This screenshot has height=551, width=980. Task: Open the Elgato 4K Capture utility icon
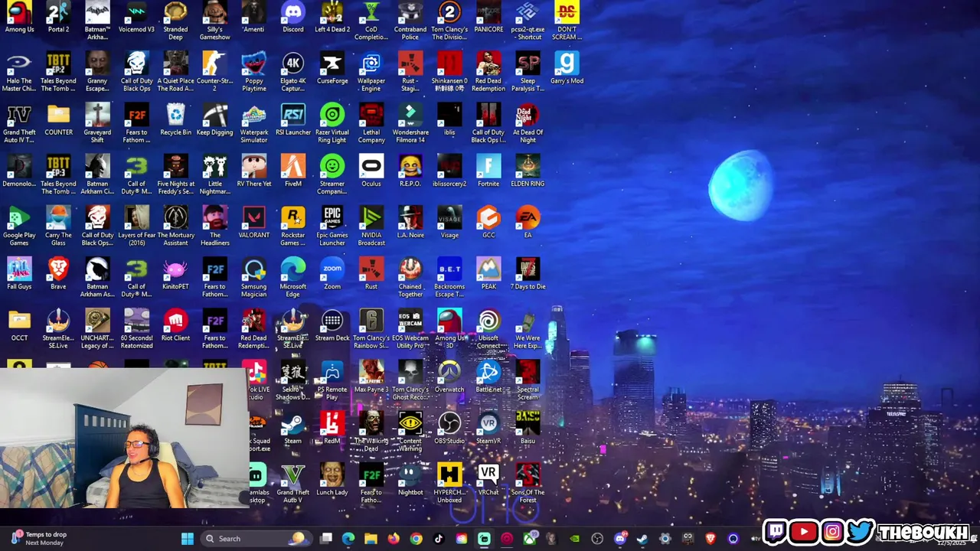point(292,71)
